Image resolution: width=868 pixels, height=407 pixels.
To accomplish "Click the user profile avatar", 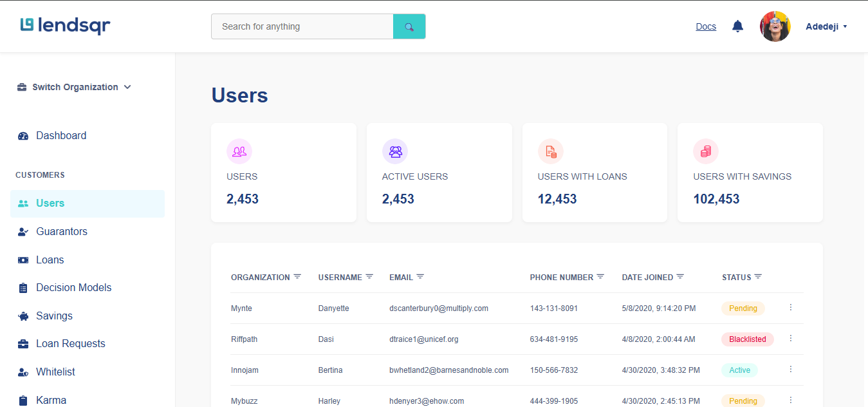I will [775, 26].
